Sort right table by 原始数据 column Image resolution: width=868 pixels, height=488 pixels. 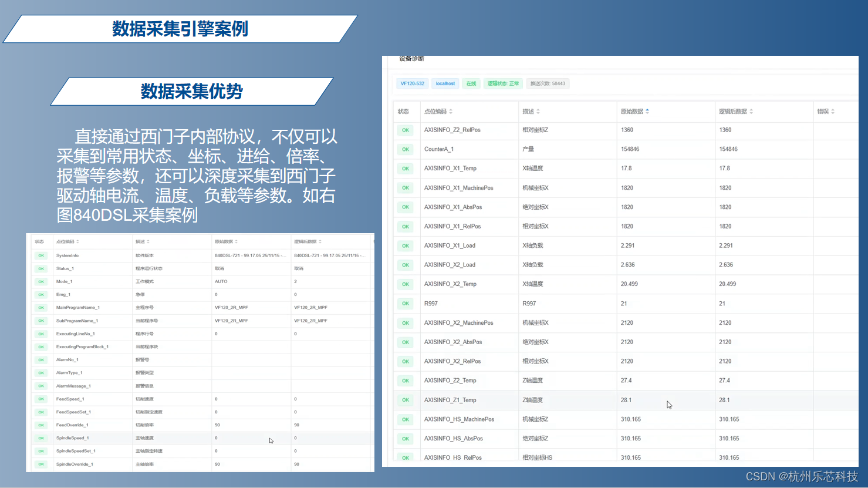tap(647, 112)
